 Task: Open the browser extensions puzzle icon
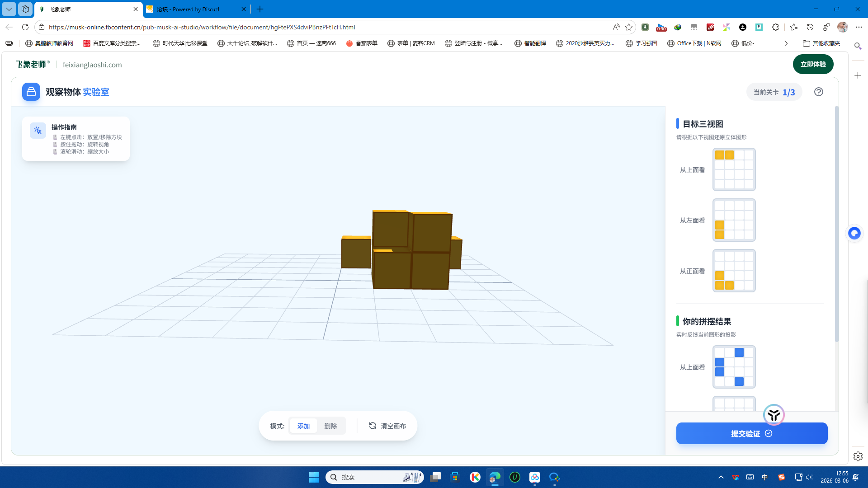coord(775,27)
